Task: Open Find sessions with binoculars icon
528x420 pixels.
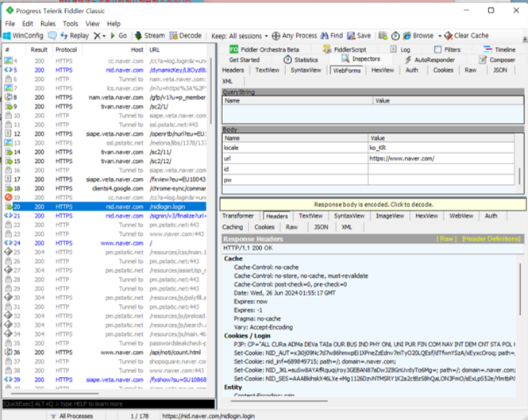Action: (x=332, y=36)
